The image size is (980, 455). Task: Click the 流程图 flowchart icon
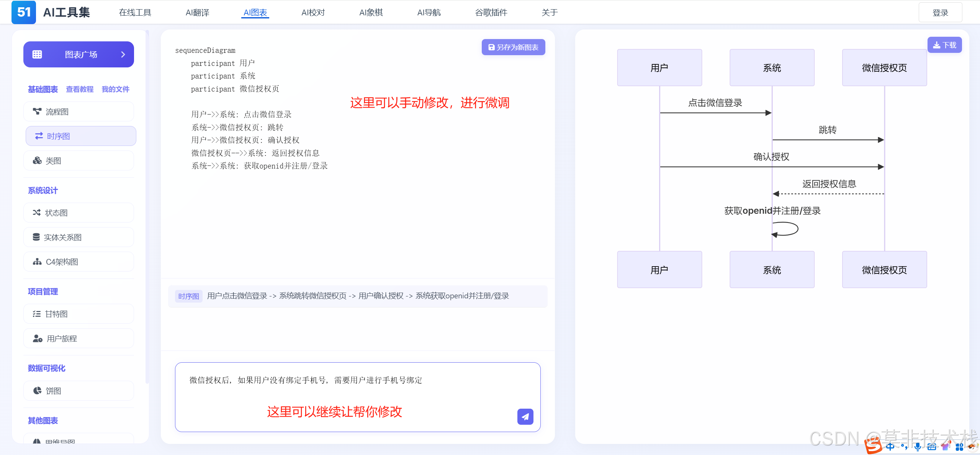37,111
